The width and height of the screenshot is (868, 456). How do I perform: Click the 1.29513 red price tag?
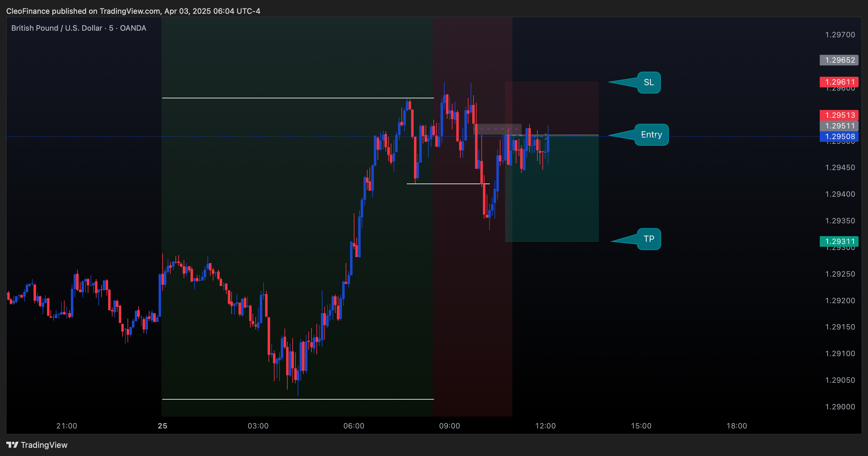[x=839, y=115]
